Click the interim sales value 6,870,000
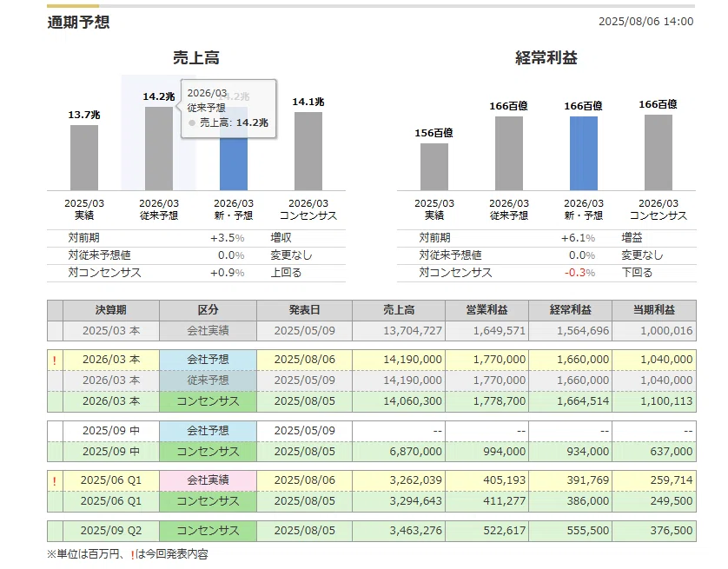The height and width of the screenshot is (569, 728). [416, 452]
